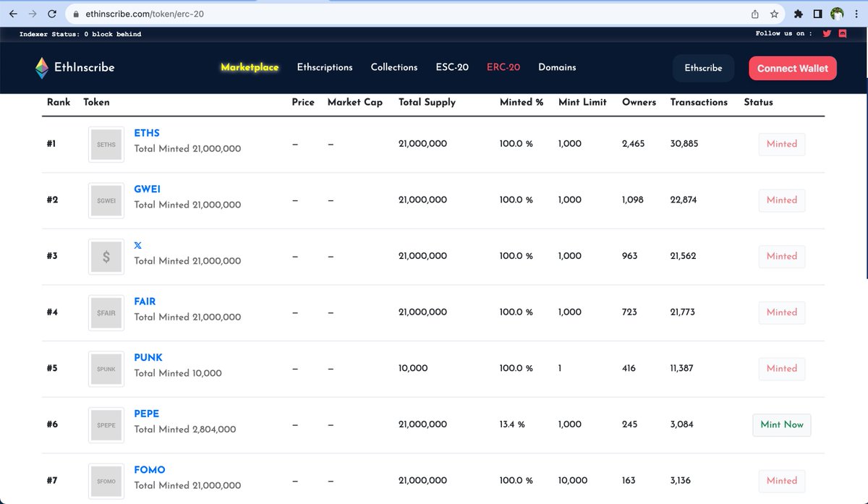The width and height of the screenshot is (868, 504).
Task: Go to Collections page
Action: [394, 67]
